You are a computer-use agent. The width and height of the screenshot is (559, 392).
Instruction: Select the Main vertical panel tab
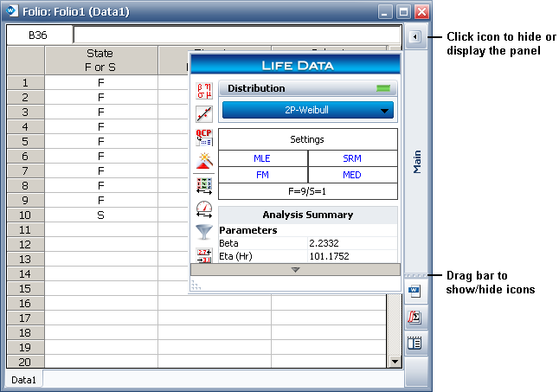coord(416,160)
